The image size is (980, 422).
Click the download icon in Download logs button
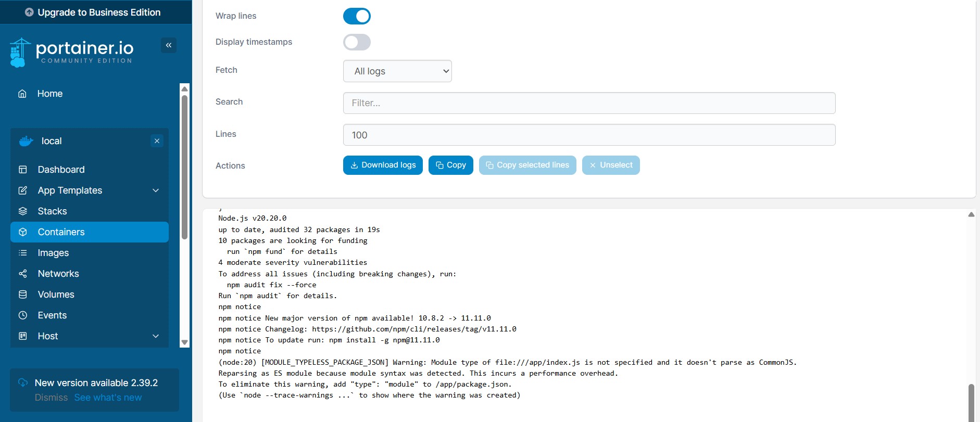[354, 165]
